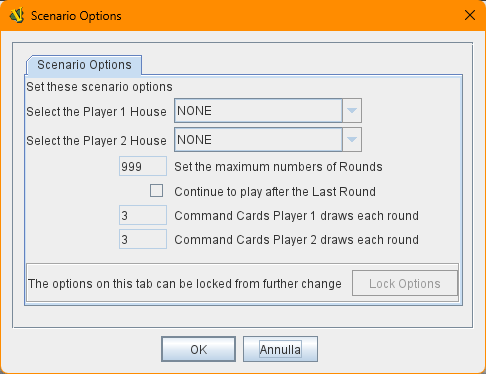Viewport: 486px width, 374px height.
Task: Click the Scenario Options window title text
Action: [x=76, y=16]
